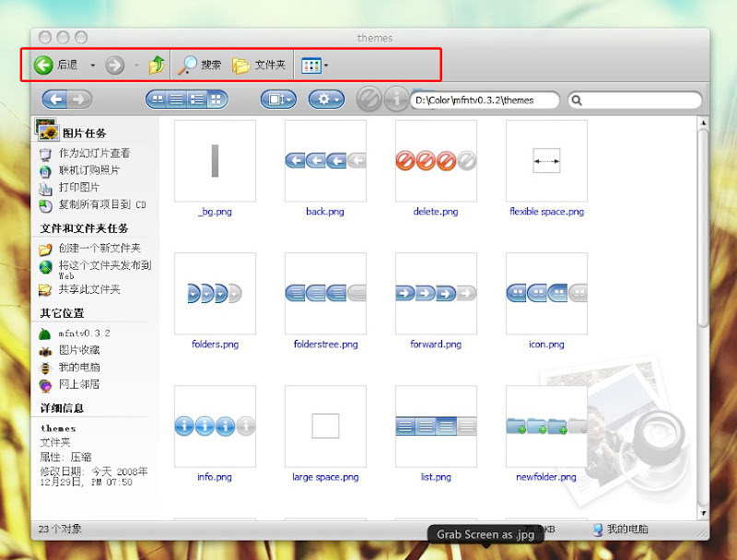Switch to icon view in the view switcher

(x=158, y=99)
